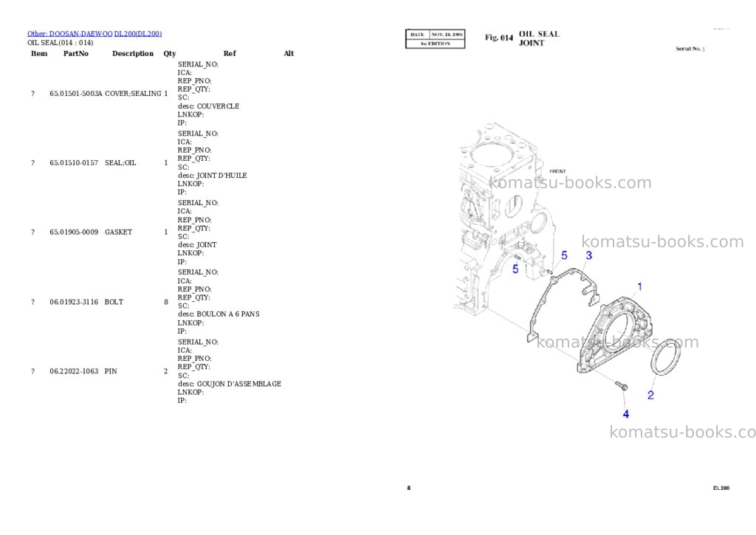
Task: Click callout number 3 in the diagram
Action: pos(588,255)
